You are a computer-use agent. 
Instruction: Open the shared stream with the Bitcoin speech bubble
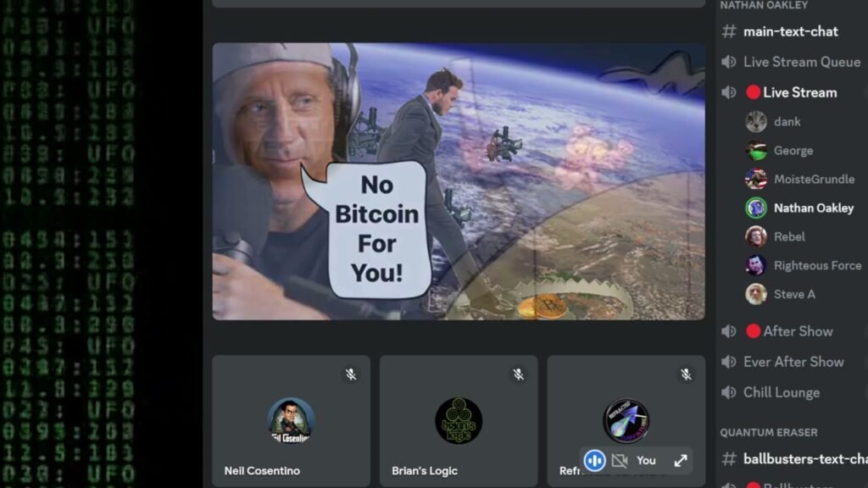point(459,181)
